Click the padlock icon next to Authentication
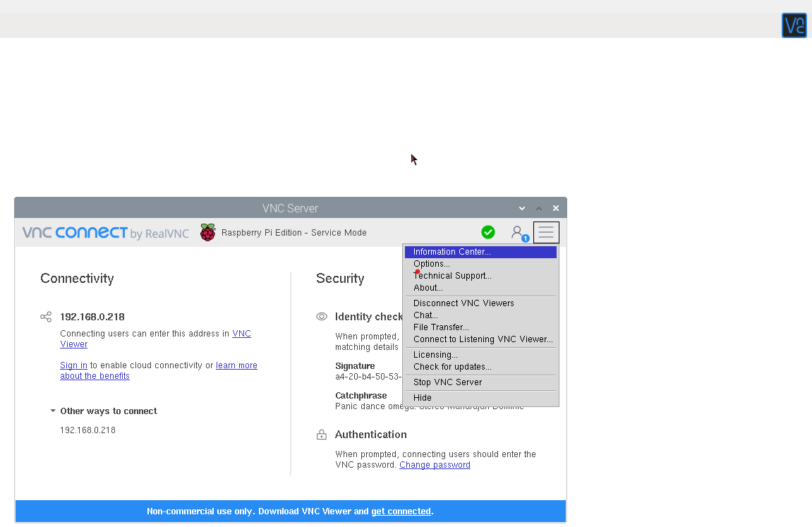 [322, 435]
